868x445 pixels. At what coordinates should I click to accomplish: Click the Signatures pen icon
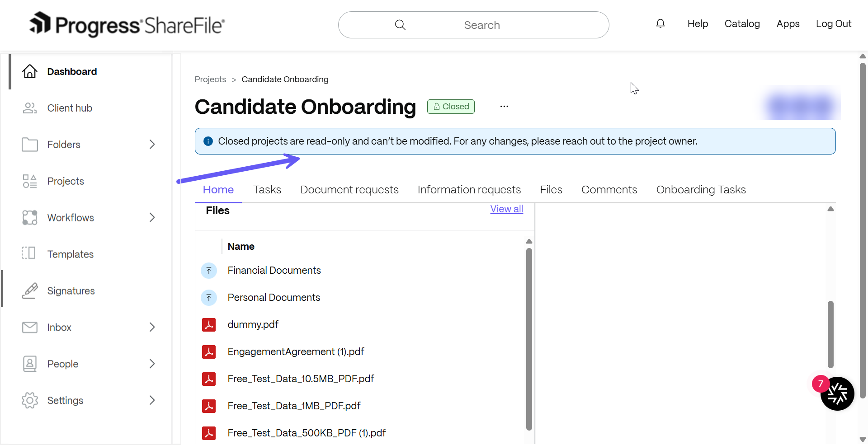click(x=30, y=291)
